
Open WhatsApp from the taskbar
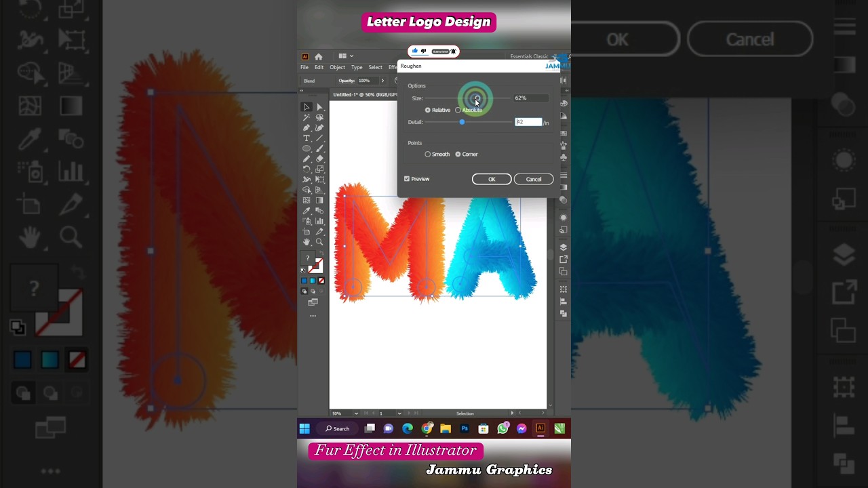tap(502, 428)
